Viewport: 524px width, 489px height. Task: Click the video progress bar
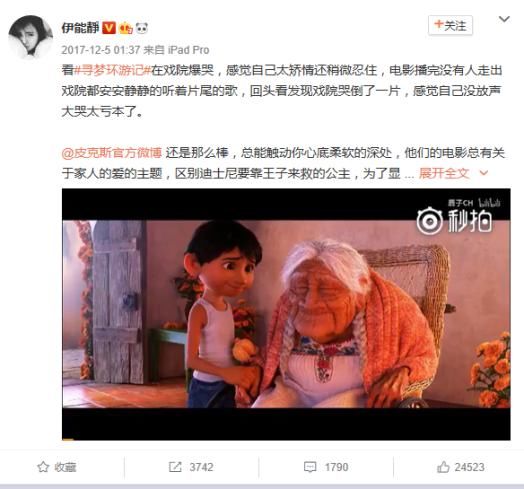286,439
